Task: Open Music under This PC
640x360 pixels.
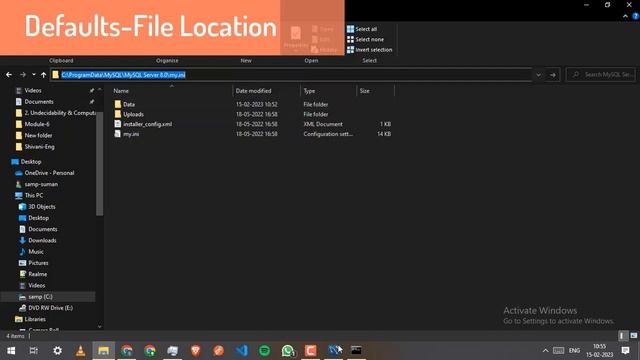Action: point(36,251)
